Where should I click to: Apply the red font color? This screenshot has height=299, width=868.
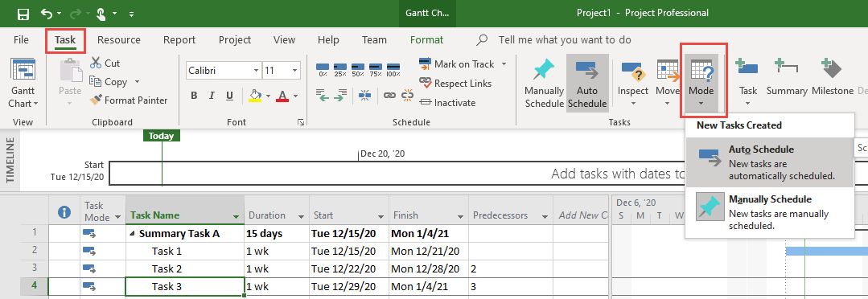[x=282, y=96]
